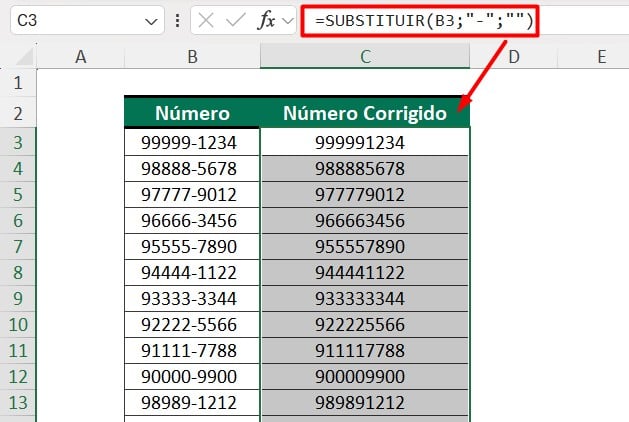629x422 pixels.
Task: Select column A header
Action: [81, 57]
